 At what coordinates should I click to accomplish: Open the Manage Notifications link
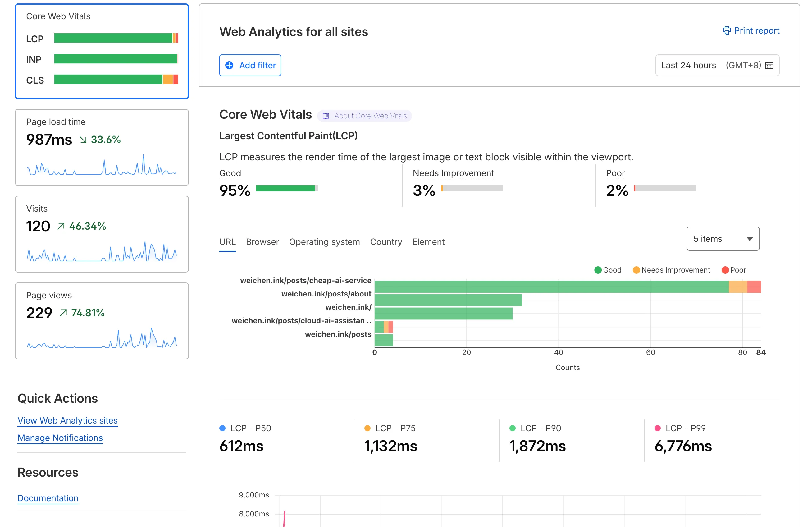click(60, 438)
